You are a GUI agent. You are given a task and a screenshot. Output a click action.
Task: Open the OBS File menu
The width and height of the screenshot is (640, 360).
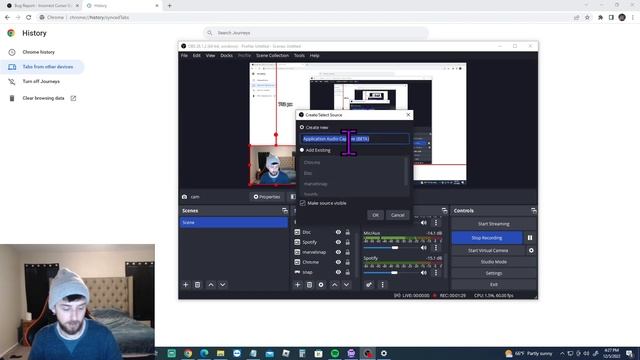184,56
